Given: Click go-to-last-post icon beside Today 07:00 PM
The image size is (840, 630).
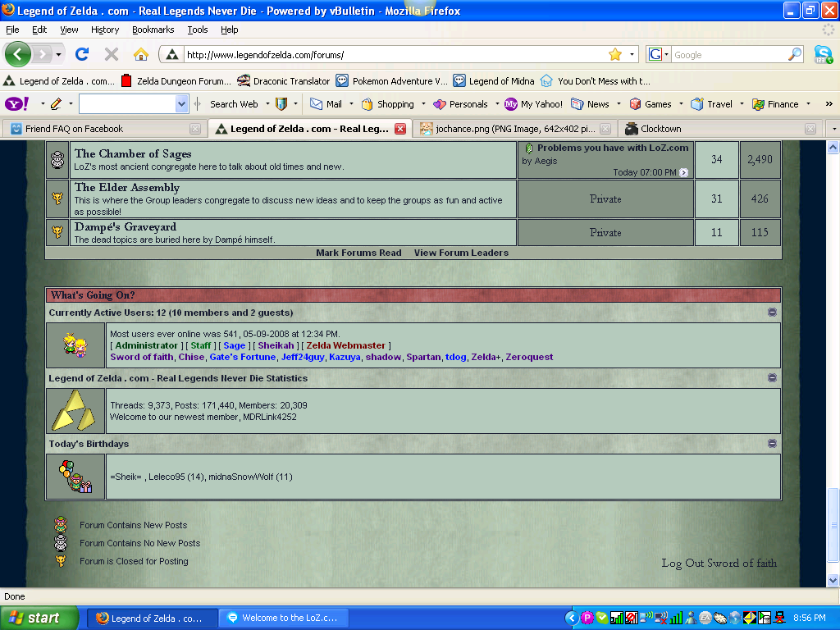Looking at the screenshot, I should tap(683, 172).
